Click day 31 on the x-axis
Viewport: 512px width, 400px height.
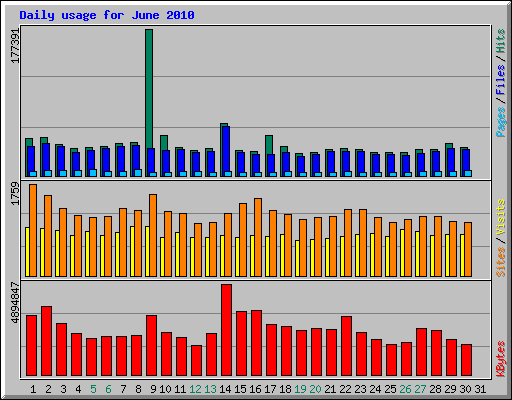coord(480,389)
